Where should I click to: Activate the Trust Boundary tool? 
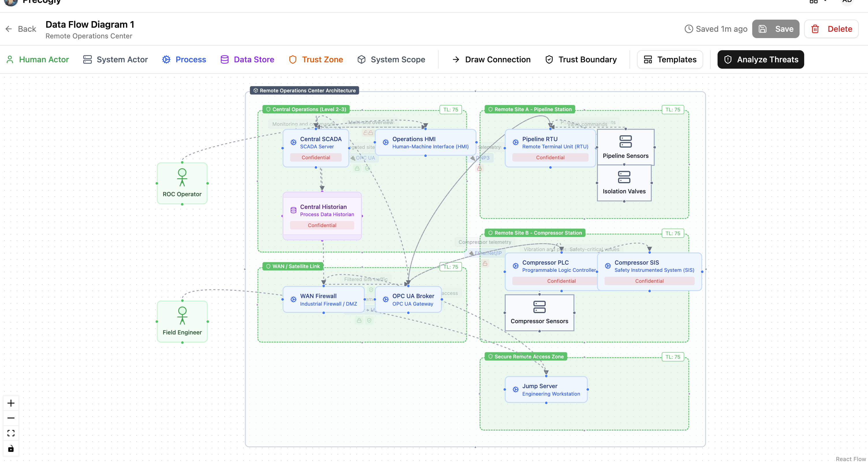pyautogui.click(x=581, y=60)
